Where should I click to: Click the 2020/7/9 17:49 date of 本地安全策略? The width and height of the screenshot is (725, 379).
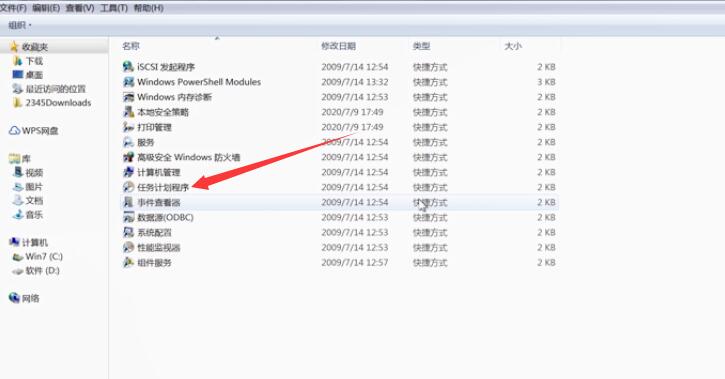[x=352, y=112]
